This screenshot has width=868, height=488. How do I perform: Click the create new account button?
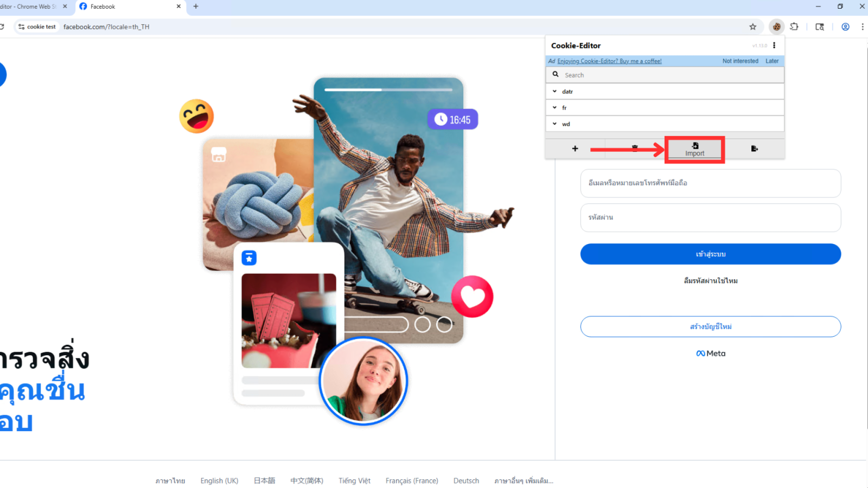tap(710, 326)
